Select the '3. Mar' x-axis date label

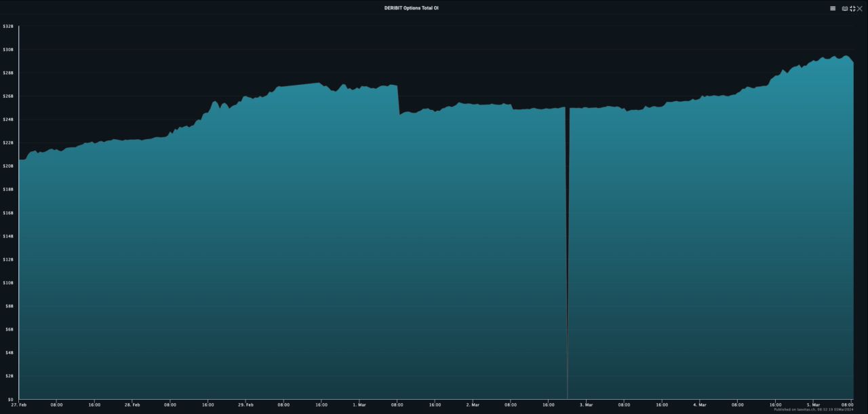click(586, 404)
